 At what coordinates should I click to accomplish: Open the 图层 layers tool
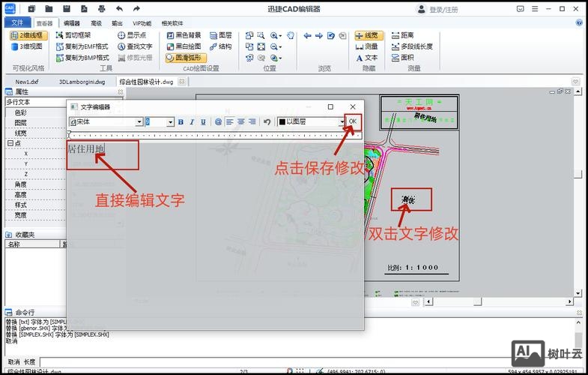tap(220, 35)
